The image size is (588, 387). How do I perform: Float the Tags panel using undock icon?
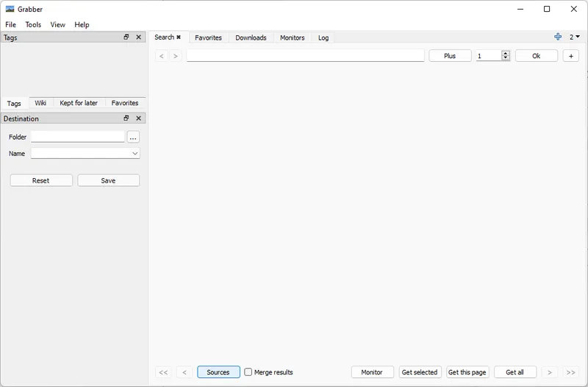[126, 37]
